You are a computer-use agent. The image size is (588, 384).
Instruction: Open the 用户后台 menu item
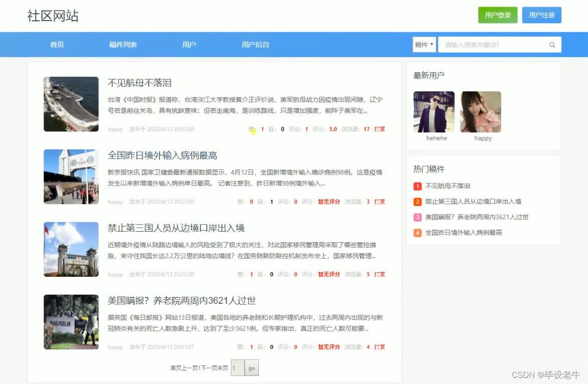pos(254,45)
